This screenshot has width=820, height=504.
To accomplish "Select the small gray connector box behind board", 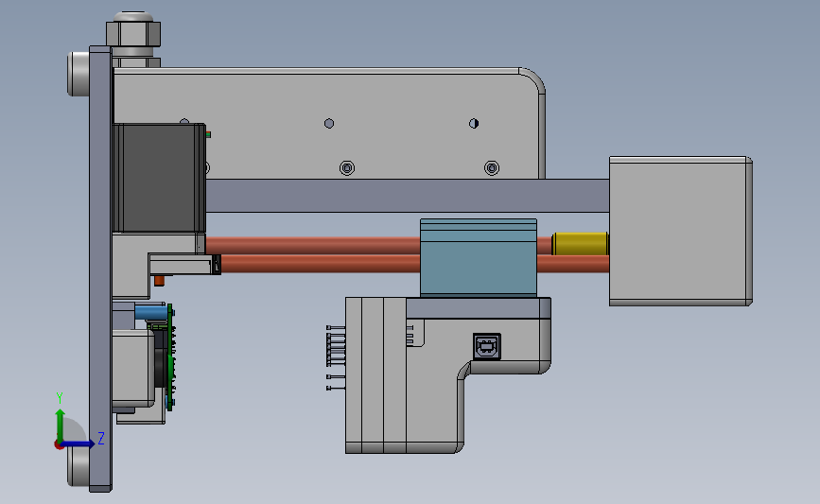I will [x=133, y=369].
